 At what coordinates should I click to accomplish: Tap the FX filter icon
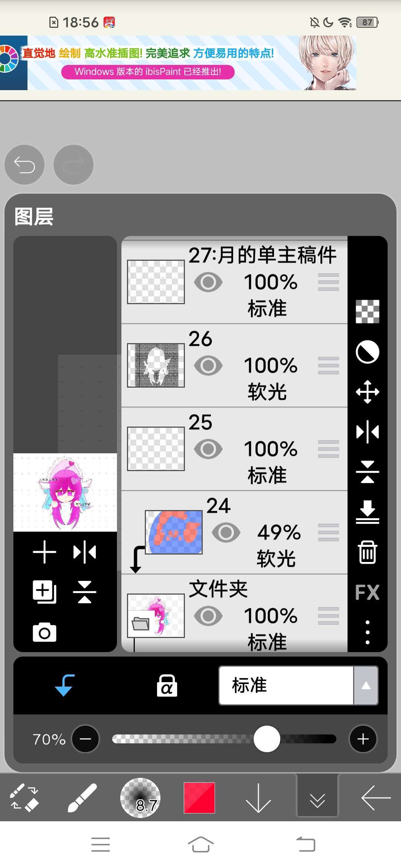click(x=367, y=592)
